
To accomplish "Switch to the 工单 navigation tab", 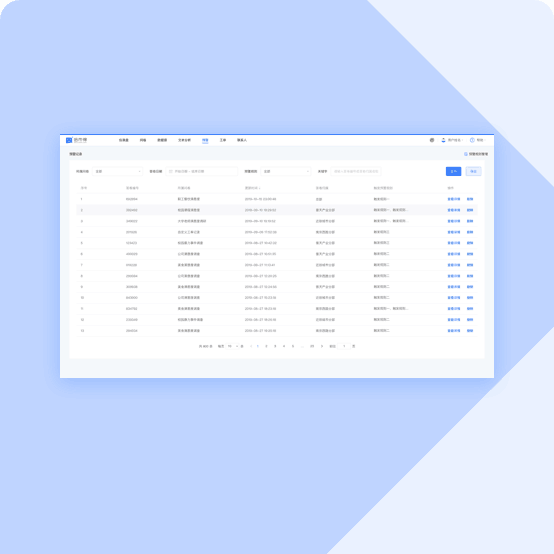I will (x=223, y=140).
